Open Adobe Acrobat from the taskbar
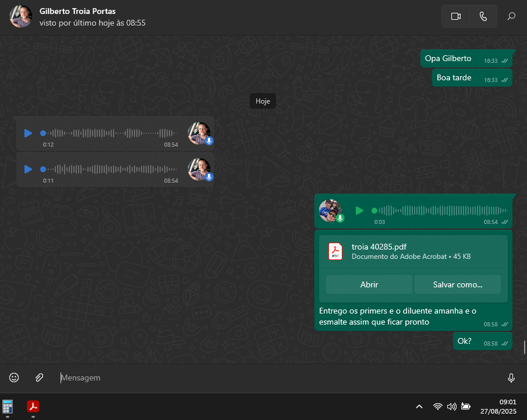This screenshot has height=420, width=527. [33, 406]
